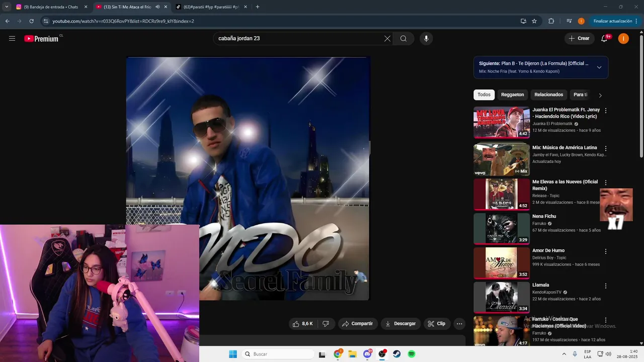Show more filter chips with right arrow
Screen dimensions: 644x362
pos(600,95)
